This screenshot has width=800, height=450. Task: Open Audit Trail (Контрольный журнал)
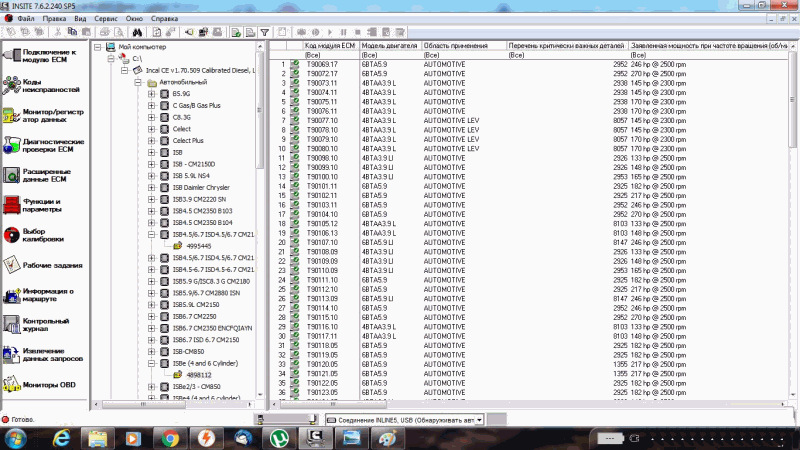click(37, 324)
